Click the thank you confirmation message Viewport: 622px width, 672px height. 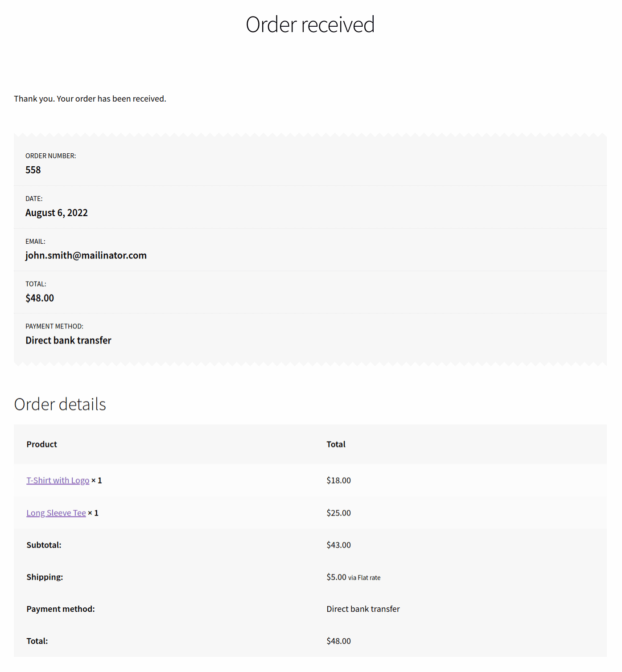(x=90, y=98)
